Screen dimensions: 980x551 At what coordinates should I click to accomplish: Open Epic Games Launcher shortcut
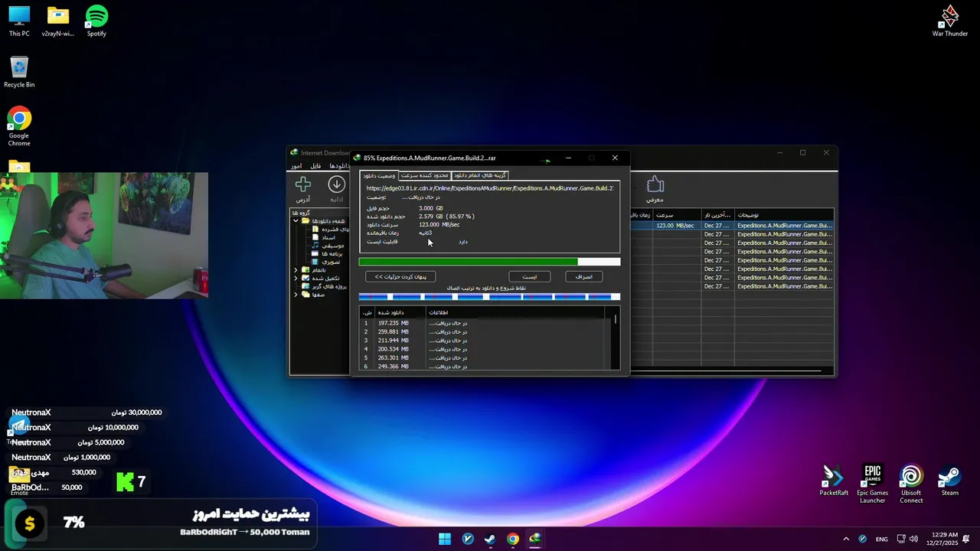coord(873,484)
